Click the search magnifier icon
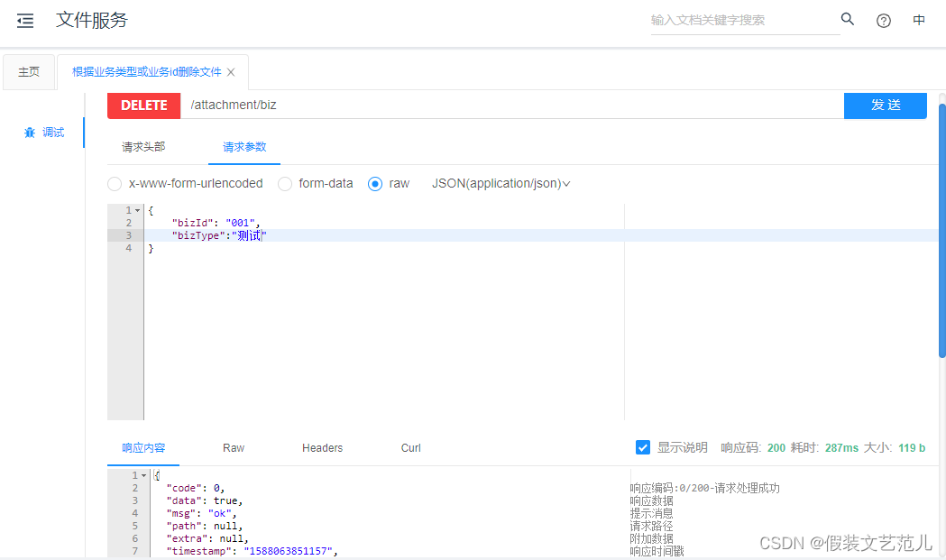Screen dimensions: 946x560 point(848,19)
